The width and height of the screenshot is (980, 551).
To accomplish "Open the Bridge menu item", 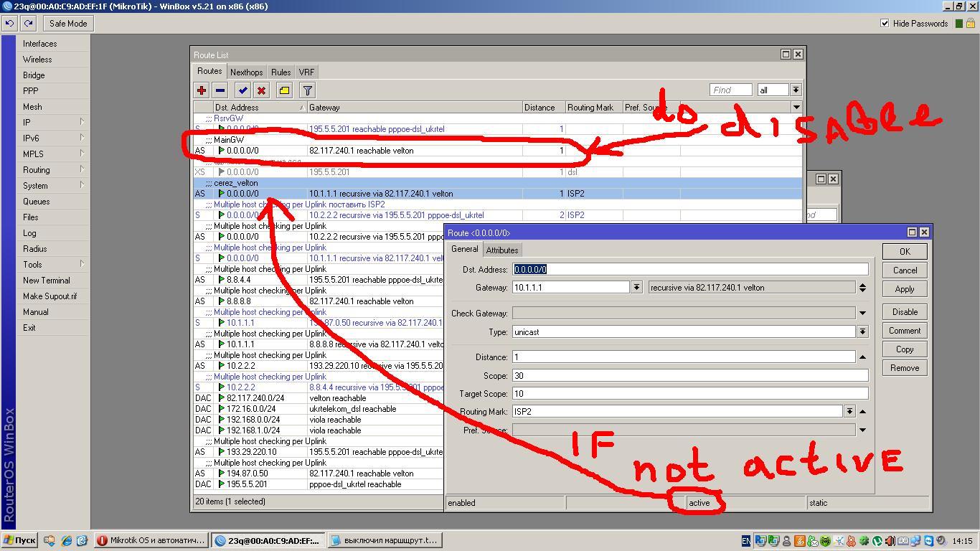I will point(54,75).
